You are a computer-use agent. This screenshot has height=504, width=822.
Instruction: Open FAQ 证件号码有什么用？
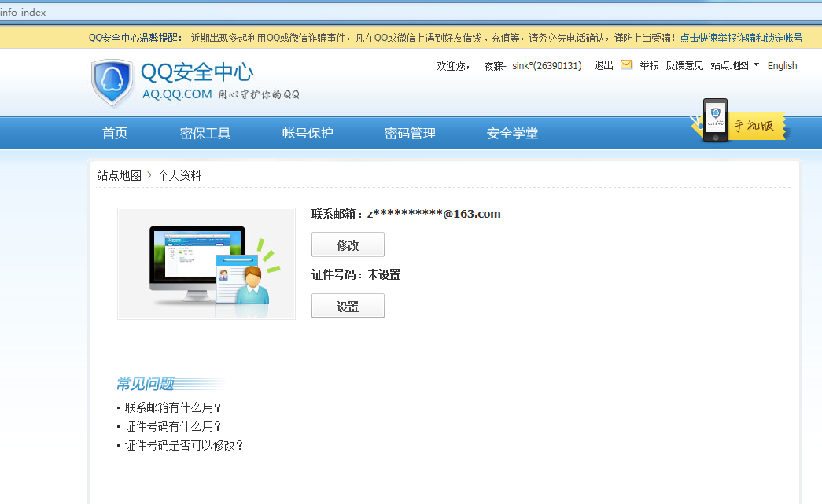(173, 426)
